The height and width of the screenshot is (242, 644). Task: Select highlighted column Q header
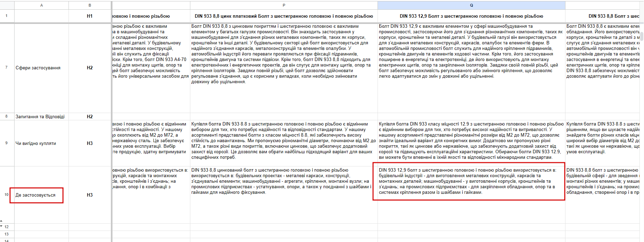[x=471, y=5]
